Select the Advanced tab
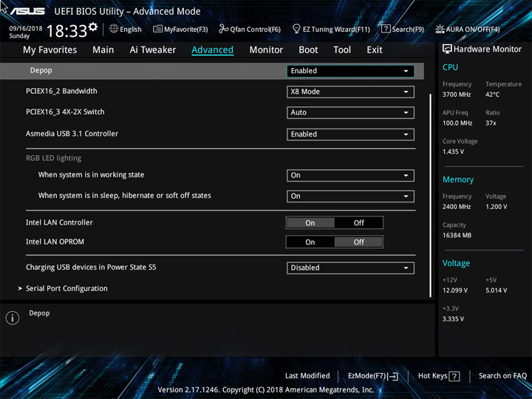 (212, 50)
